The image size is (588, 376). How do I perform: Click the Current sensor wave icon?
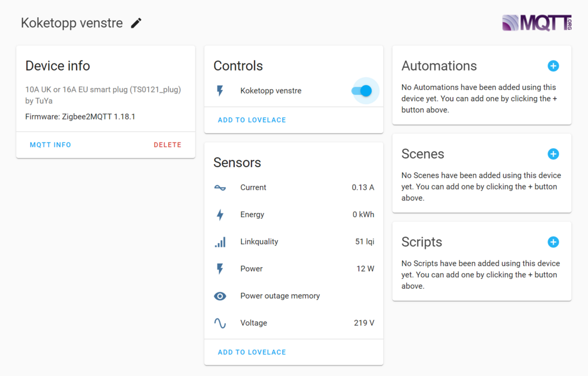point(220,188)
